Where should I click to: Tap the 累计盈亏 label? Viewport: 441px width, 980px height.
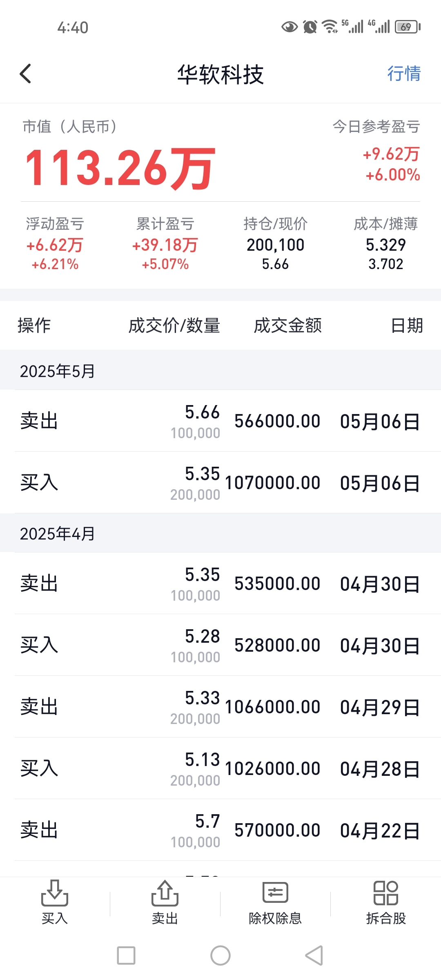pos(165,224)
